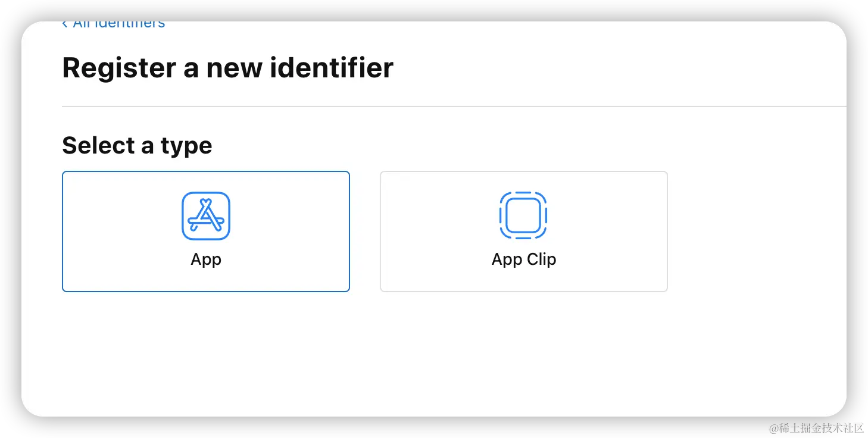Click the A-shaped glyph inside the App icon
The width and height of the screenshot is (868, 438).
[x=206, y=215]
